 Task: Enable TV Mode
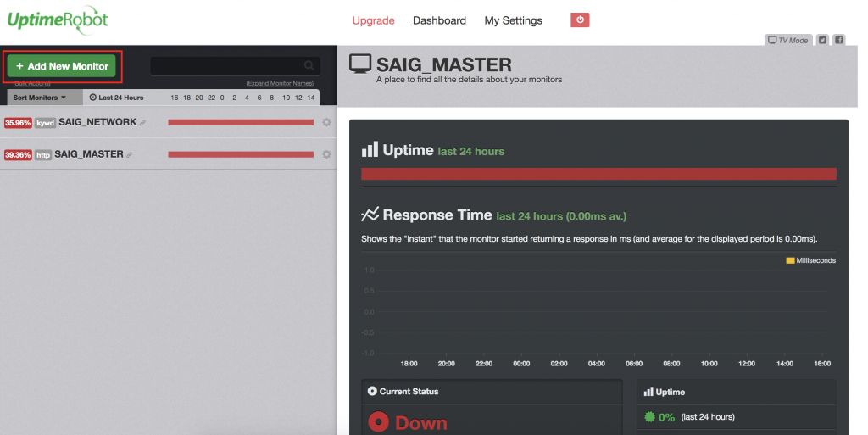point(787,40)
